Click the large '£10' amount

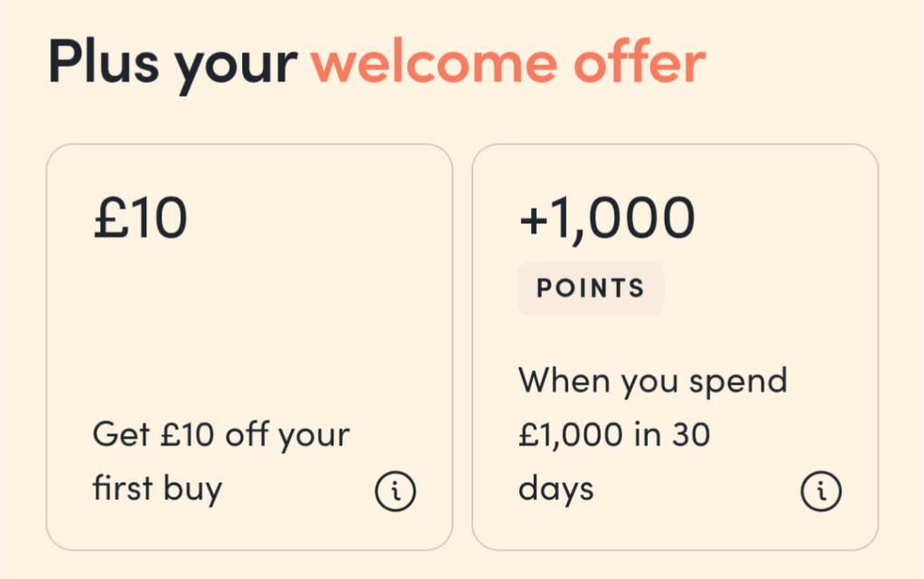(139, 216)
